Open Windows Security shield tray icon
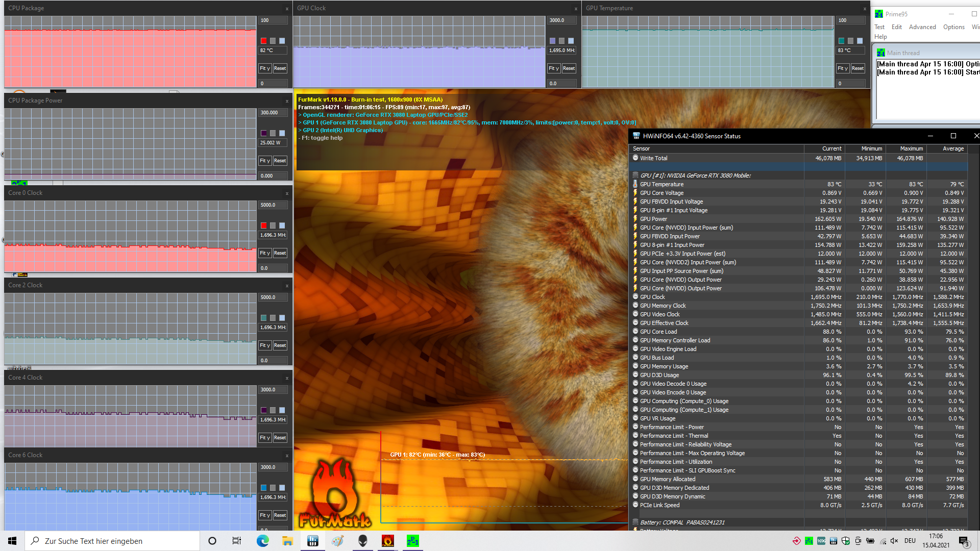The width and height of the screenshot is (980, 551). [846, 541]
